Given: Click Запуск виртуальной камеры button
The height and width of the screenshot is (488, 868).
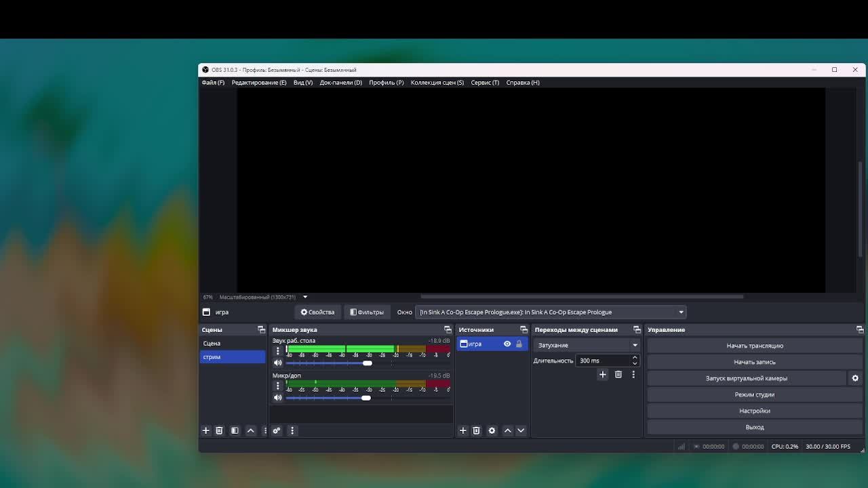Looking at the screenshot, I should (747, 378).
